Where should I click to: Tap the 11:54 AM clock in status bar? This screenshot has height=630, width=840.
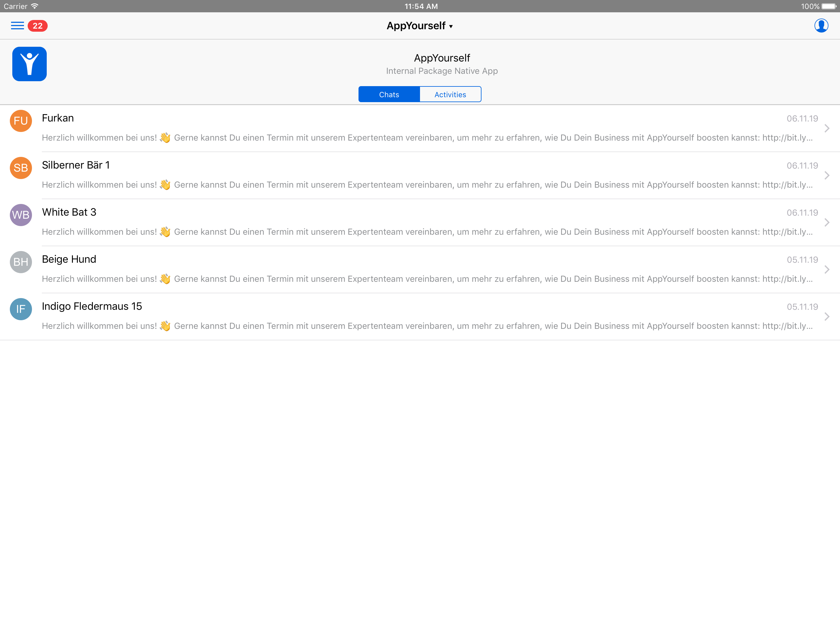point(421,6)
